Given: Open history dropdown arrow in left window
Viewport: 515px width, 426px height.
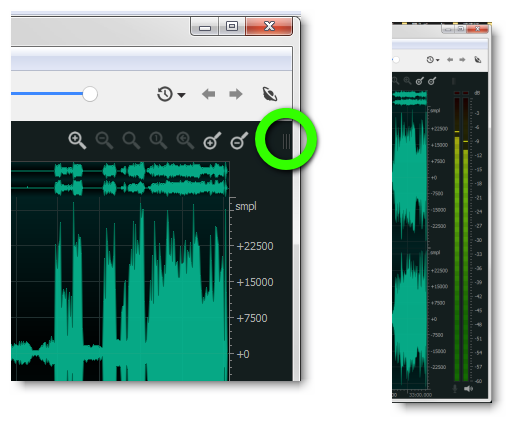Looking at the screenshot, I should pyautogui.click(x=181, y=95).
